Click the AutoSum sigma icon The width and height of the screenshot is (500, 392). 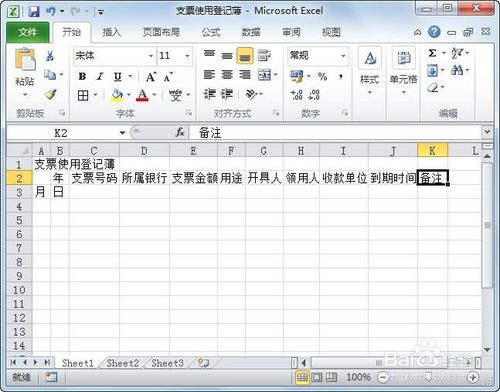[432, 53]
